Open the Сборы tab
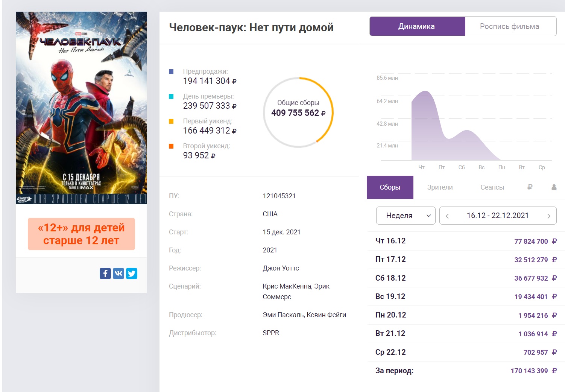This screenshot has height=392, width=565. pos(390,187)
